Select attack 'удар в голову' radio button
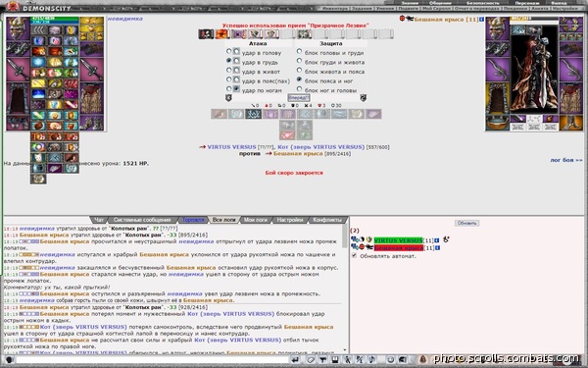The image size is (588, 368). click(x=228, y=51)
